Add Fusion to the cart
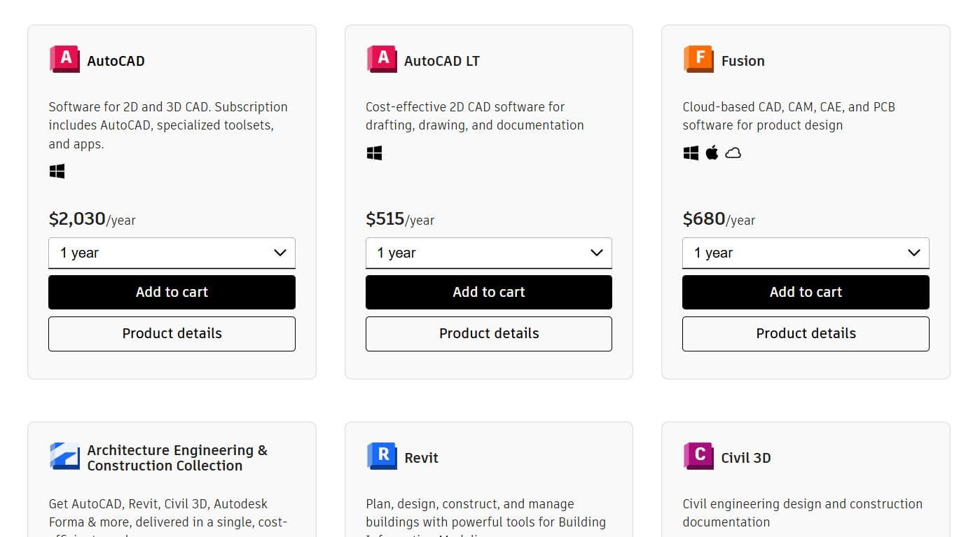This screenshot has width=980, height=537. (x=805, y=292)
